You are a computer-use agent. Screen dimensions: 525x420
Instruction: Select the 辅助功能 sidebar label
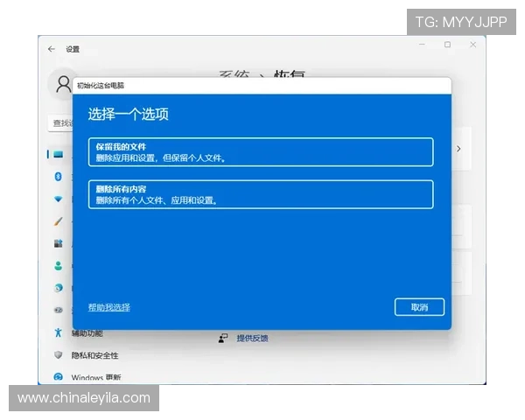(x=87, y=333)
